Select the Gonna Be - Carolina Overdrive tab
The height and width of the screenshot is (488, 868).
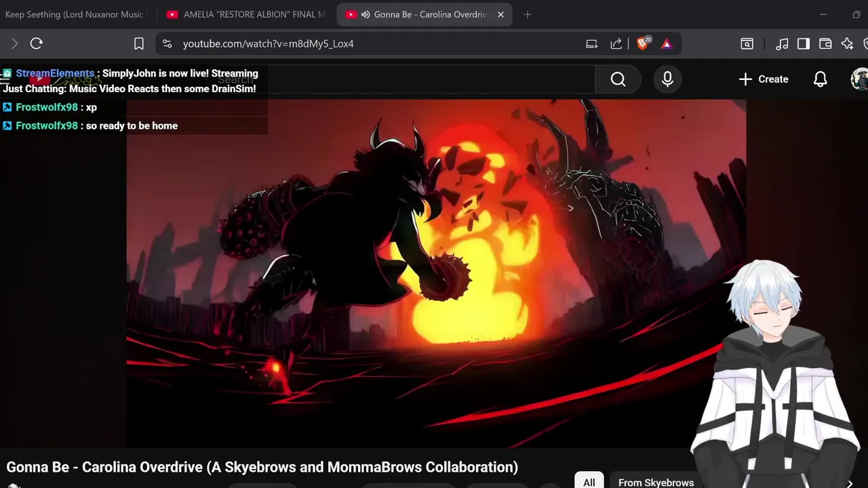coord(425,14)
